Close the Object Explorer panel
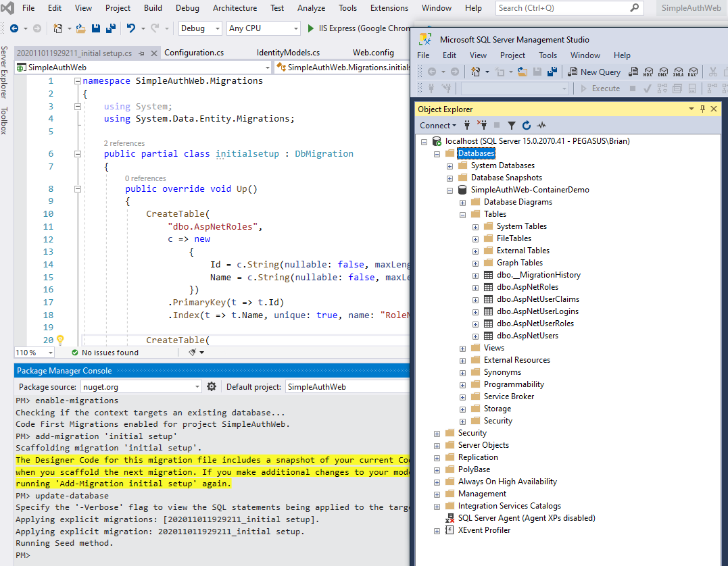Screen dimensions: 728x566 [714, 109]
